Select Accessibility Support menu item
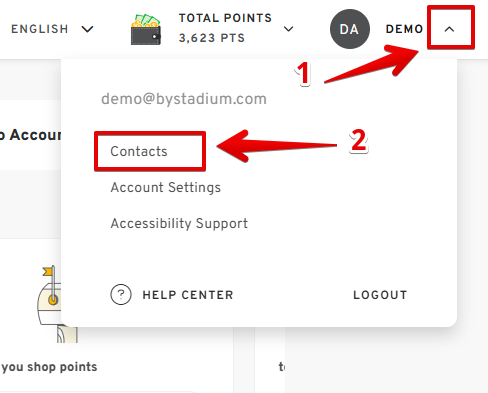 179,223
